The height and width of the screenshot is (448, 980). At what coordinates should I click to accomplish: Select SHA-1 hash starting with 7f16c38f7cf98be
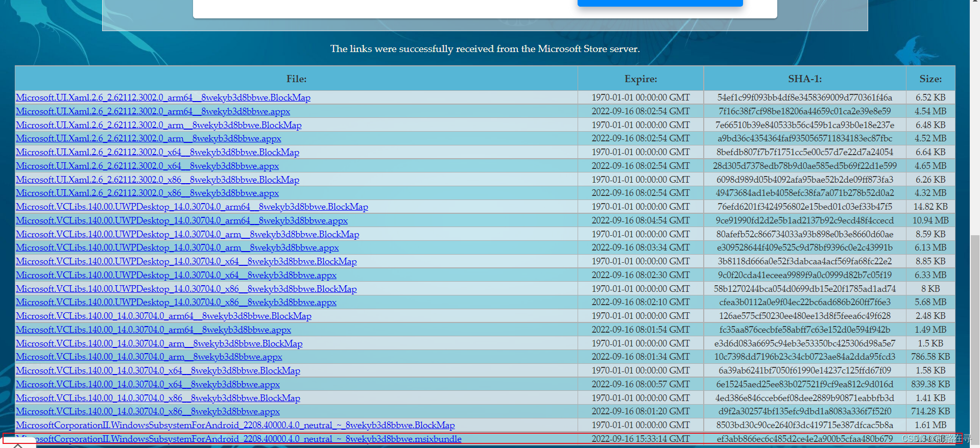(805, 111)
